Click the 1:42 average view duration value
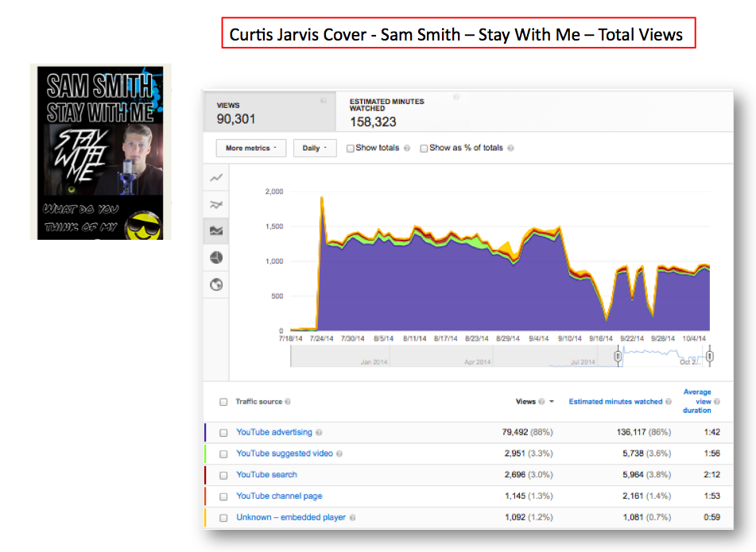Viewport: 756px width, 552px height. 711,432
